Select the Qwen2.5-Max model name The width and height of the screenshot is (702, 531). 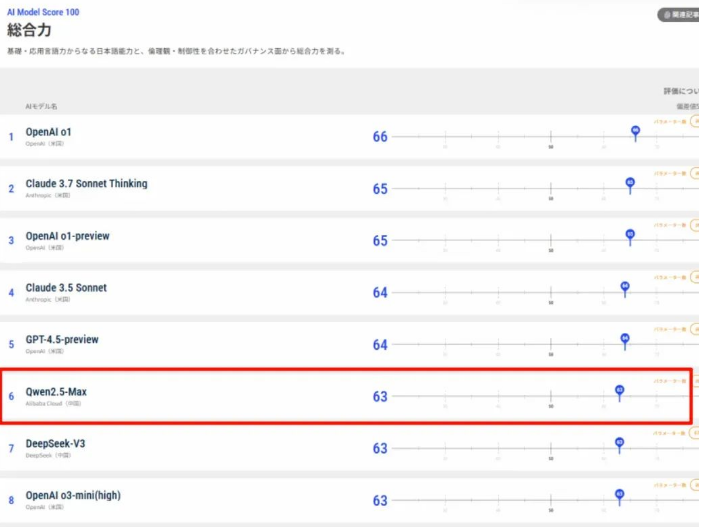[56, 393]
